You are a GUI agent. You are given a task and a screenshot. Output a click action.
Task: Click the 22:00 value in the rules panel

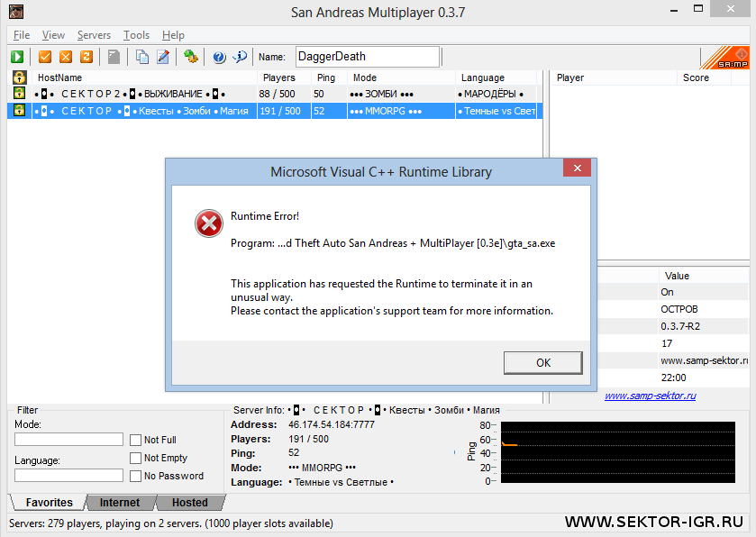pos(673,378)
